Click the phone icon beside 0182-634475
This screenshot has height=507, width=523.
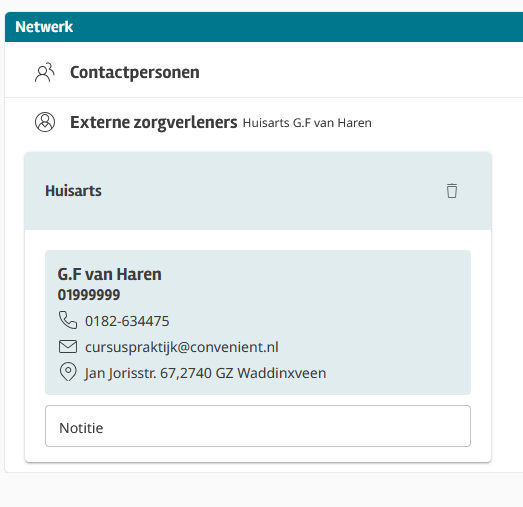[x=68, y=320]
